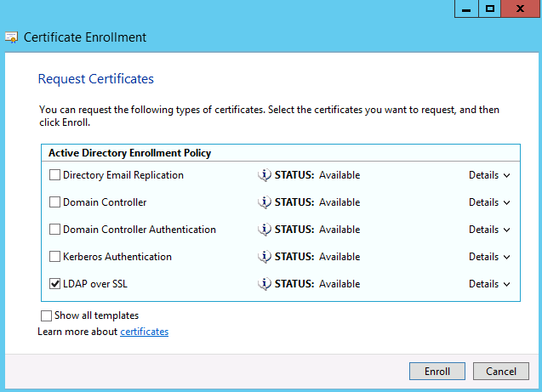This screenshot has width=542, height=392.
Task: Uncheck the LDAP over SSL checkbox
Action: click(55, 284)
